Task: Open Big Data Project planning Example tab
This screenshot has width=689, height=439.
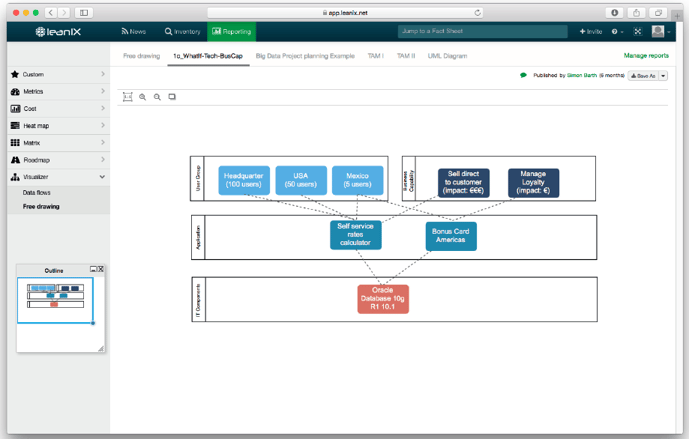Action: (x=305, y=56)
